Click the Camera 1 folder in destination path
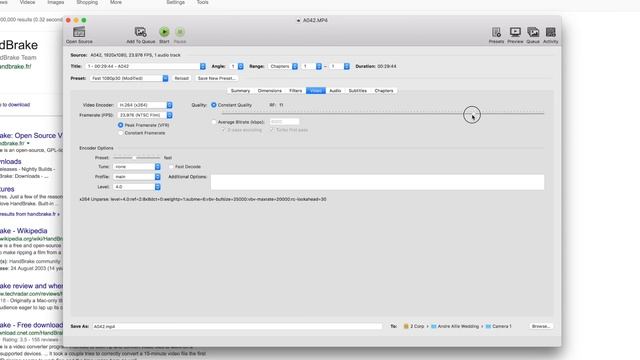640x360 pixels. point(498,326)
